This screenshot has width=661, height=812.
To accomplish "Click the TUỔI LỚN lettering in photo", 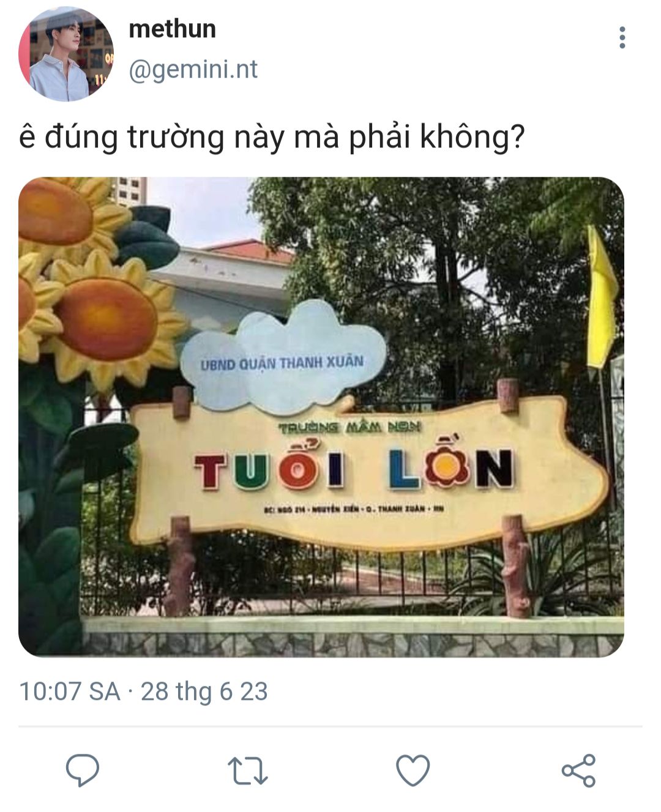I will point(354,469).
